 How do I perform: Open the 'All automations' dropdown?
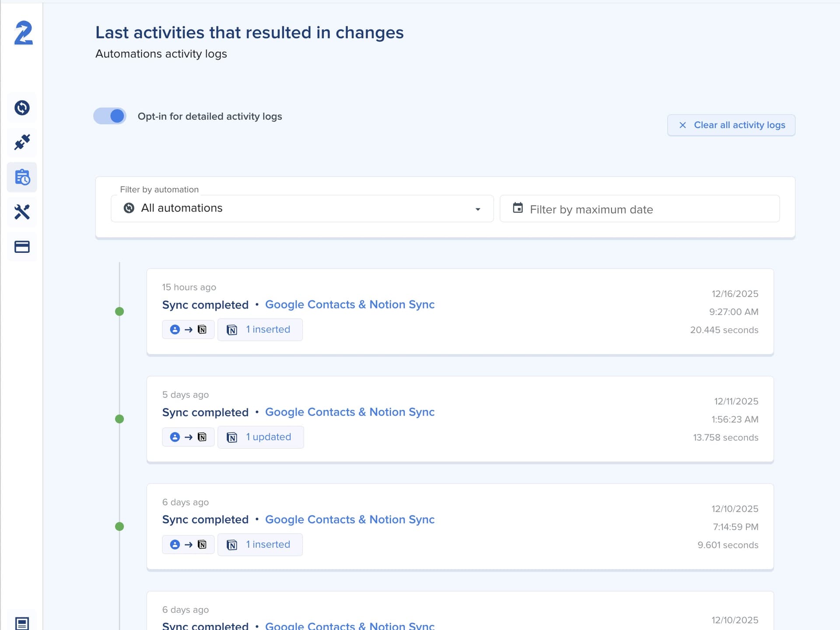pyautogui.click(x=302, y=208)
